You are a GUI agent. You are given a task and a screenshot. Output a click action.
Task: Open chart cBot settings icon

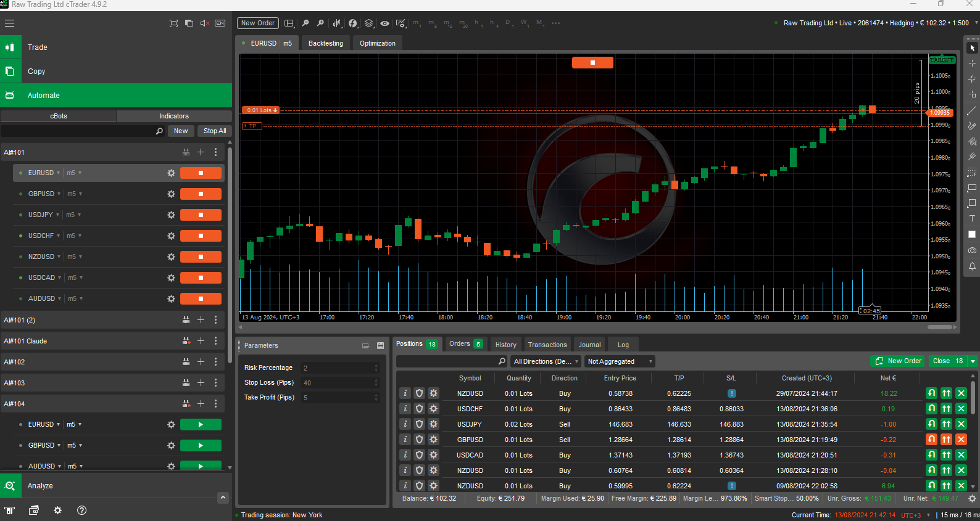[401, 23]
